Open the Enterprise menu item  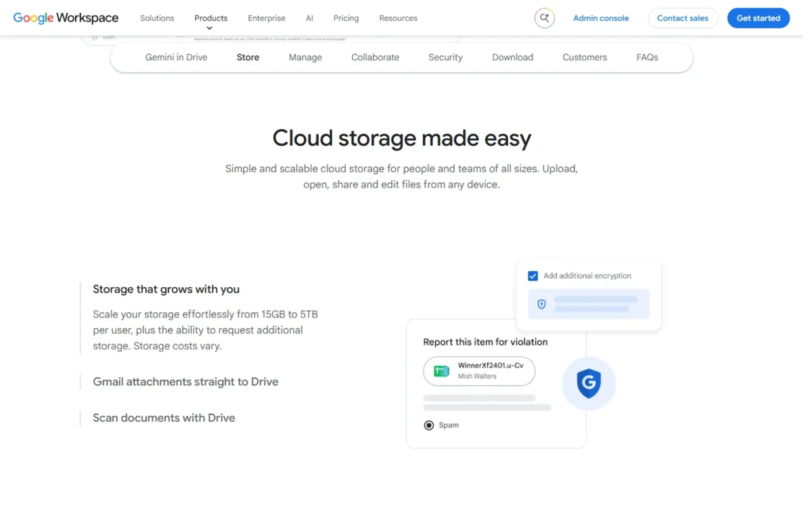click(267, 18)
